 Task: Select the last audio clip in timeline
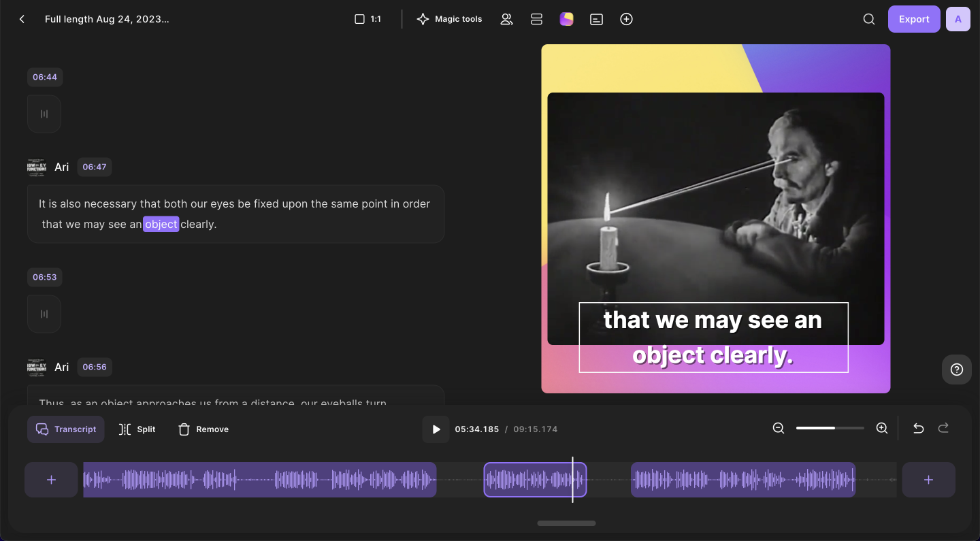coord(743,480)
